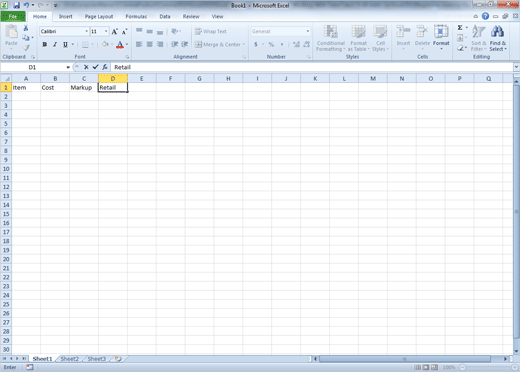Click the Name Box showing D1

32,67
